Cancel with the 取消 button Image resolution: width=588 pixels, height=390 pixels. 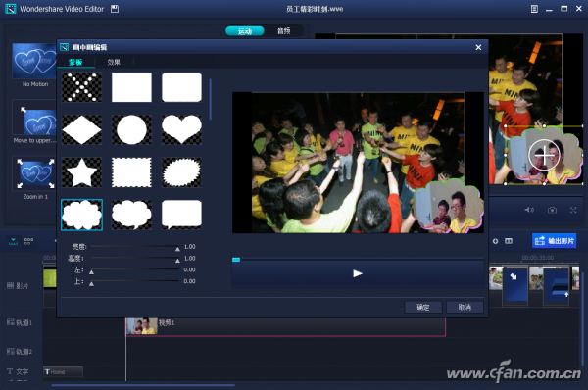pyautogui.click(x=465, y=307)
